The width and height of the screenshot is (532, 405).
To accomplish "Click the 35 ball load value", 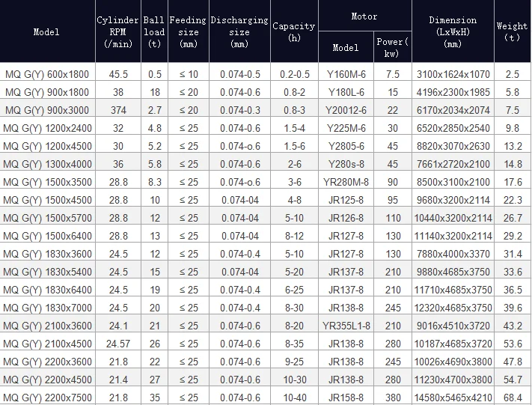I will [x=154, y=398].
